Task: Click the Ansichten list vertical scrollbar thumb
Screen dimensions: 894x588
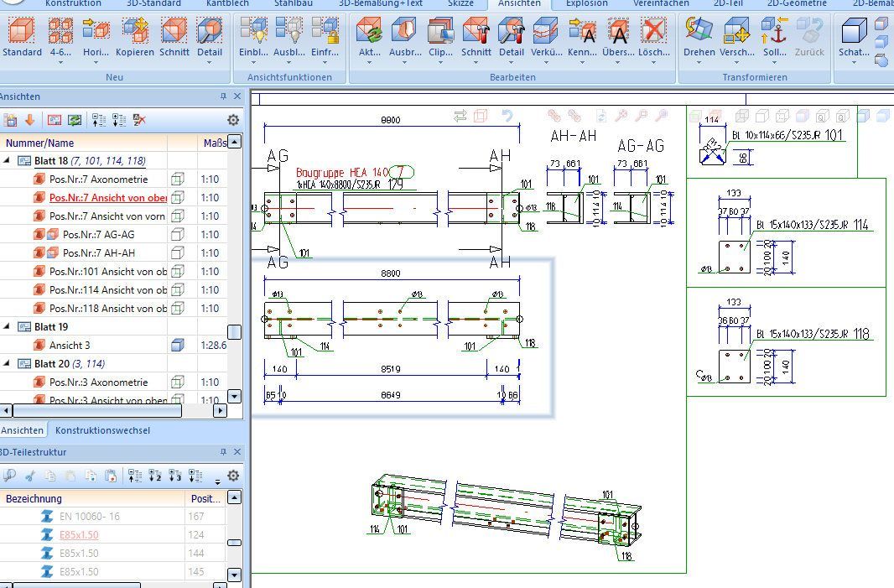Action: click(235, 331)
